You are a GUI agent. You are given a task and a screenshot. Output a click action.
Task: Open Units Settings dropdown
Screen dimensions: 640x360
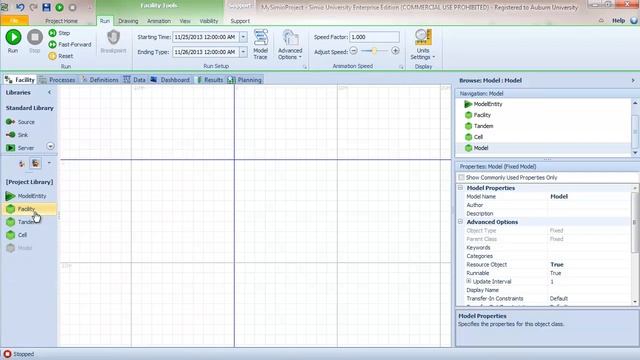pos(423,44)
